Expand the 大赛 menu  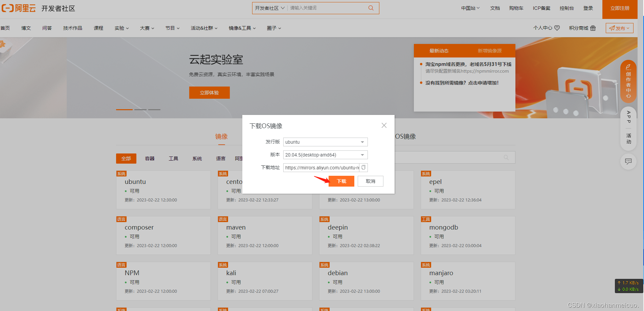point(147,28)
